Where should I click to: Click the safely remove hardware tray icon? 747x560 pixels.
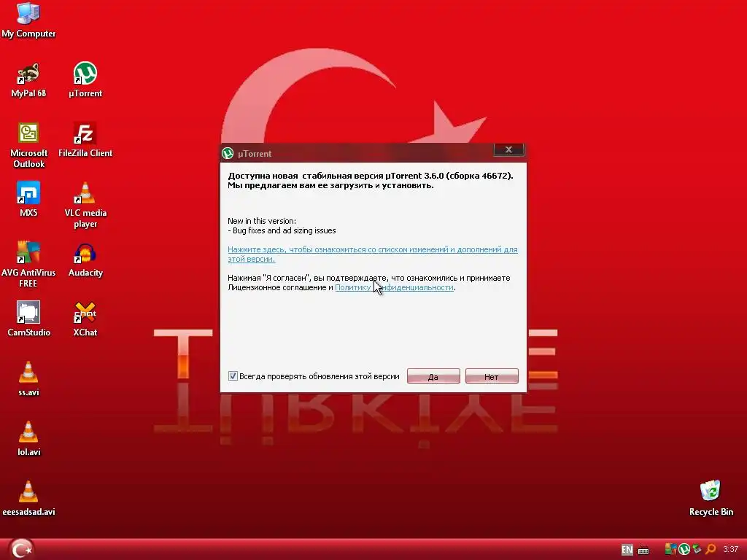697,550
